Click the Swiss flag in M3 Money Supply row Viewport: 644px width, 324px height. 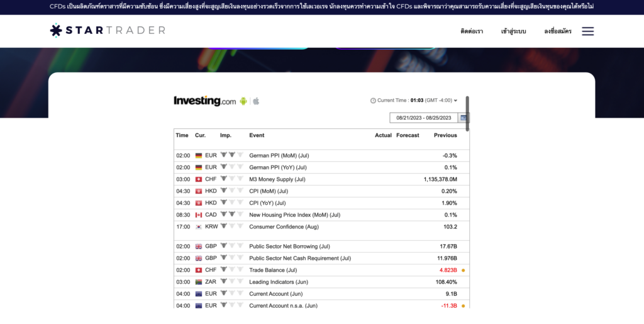(199, 179)
